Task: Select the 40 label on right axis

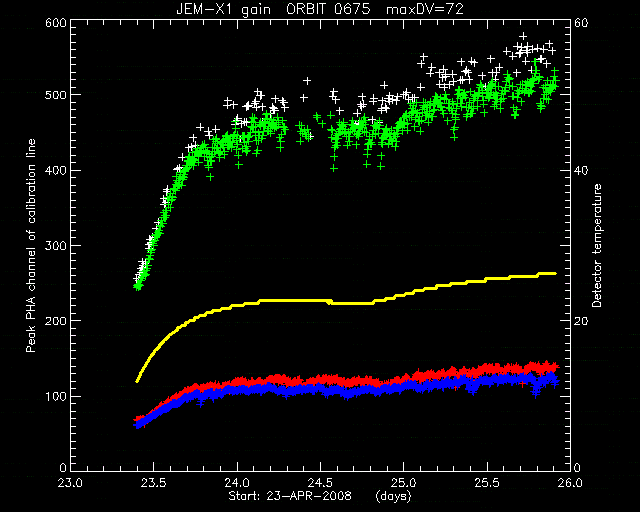Action: (581, 170)
